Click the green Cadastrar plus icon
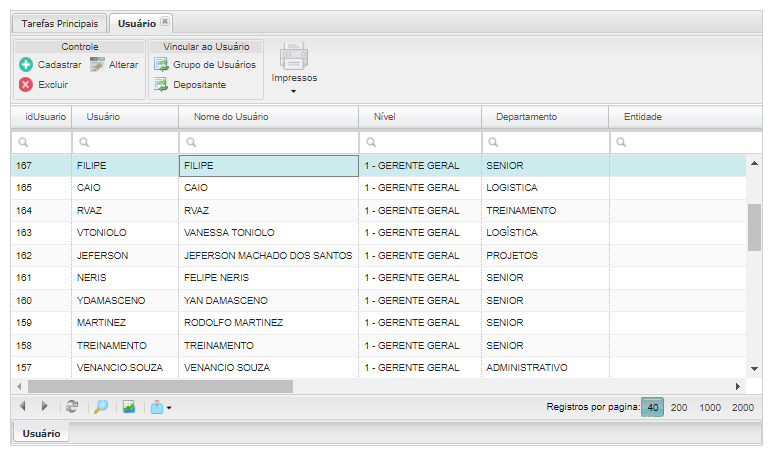The width and height of the screenshot is (773, 456). tap(26, 65)
